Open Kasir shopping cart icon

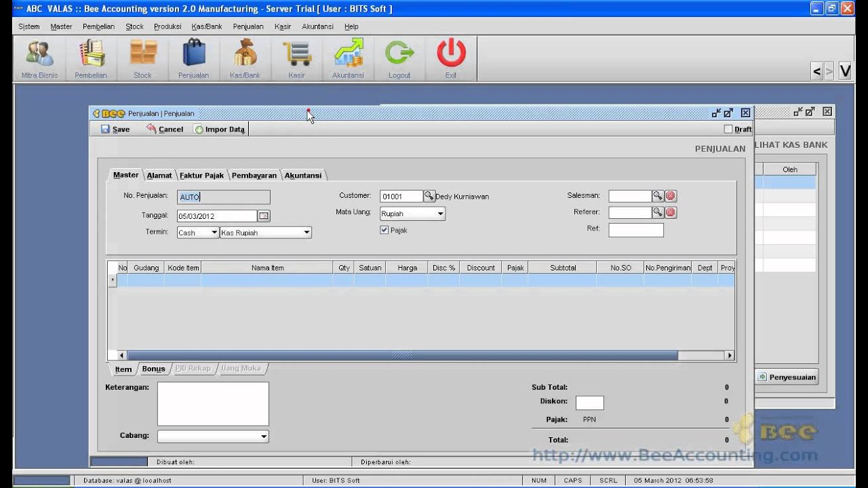(x=296, y=58)
